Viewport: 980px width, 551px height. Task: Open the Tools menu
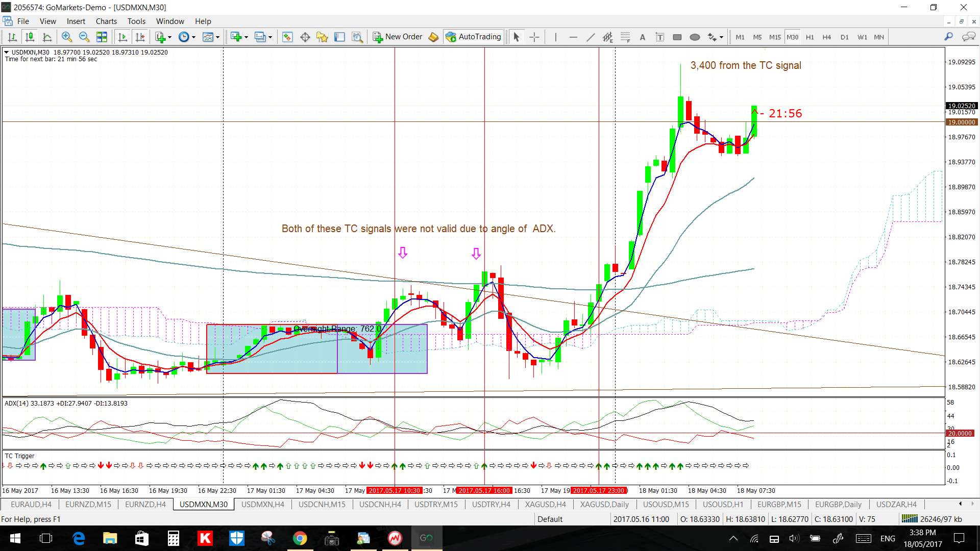point(136,21)
